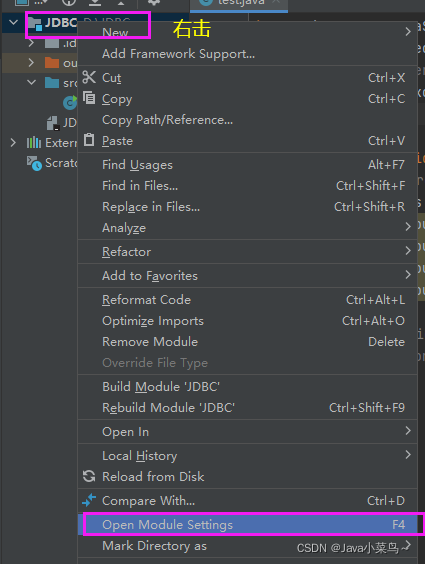This screenshot has height=564, width=425.
Task: Click the Compare With arrows icon
Action: click(89, 500)
